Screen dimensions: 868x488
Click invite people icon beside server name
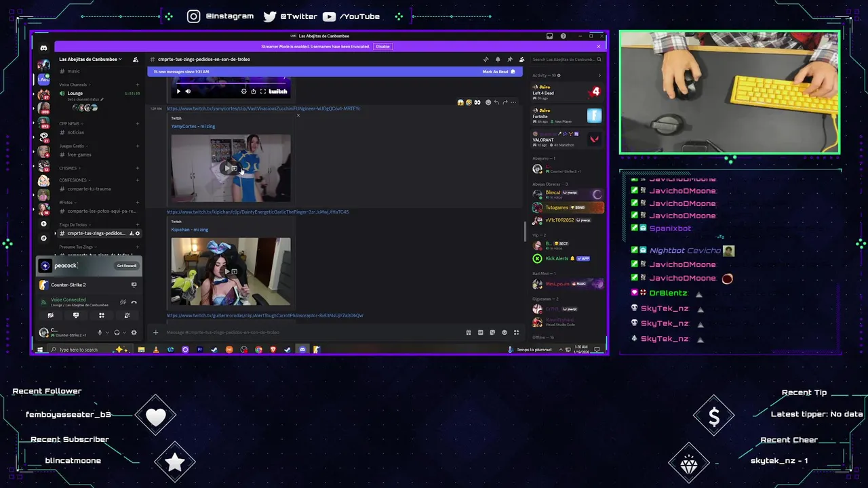pos(136,59)
